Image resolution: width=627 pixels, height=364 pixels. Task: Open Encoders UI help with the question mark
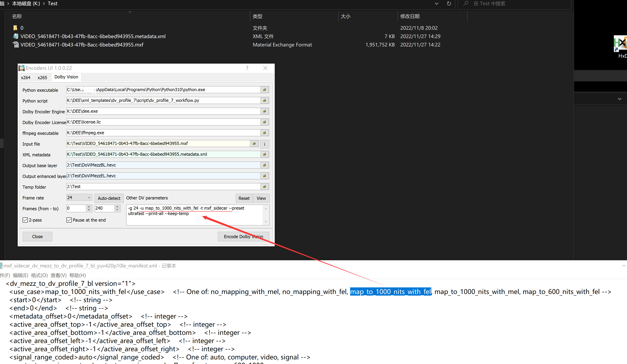coord(247,68)
